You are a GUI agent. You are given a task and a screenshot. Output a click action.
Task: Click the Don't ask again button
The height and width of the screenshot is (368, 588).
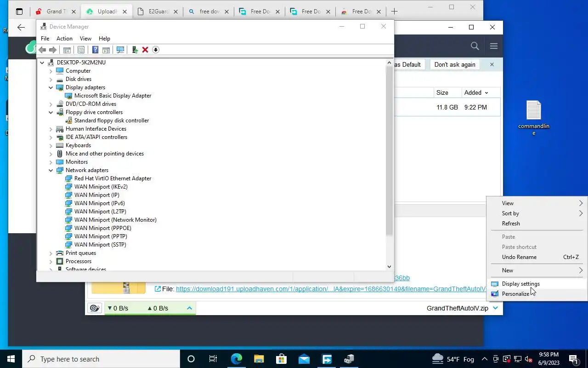click(x=455, y=64)
